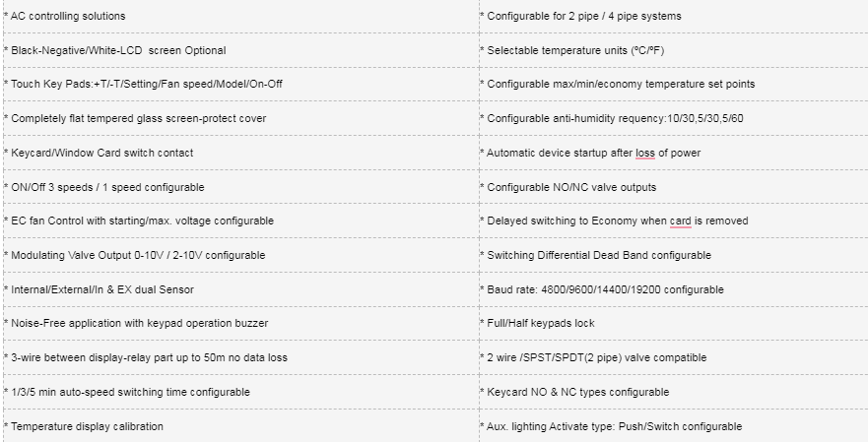Select the 'Touch Key Pads' feature line
This screenshot has height=442, width=868.
tap(146, 84)
